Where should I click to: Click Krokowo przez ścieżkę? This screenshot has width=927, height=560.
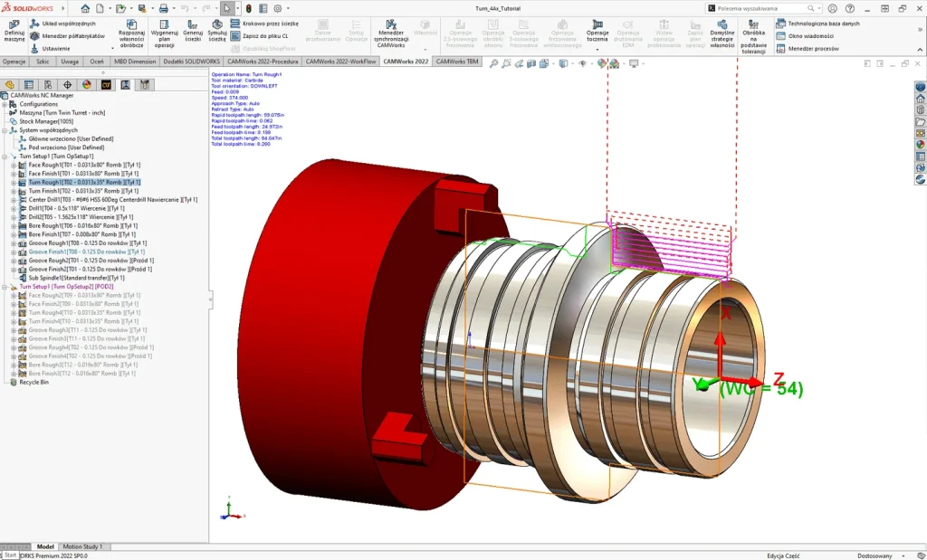pos(264,24)
